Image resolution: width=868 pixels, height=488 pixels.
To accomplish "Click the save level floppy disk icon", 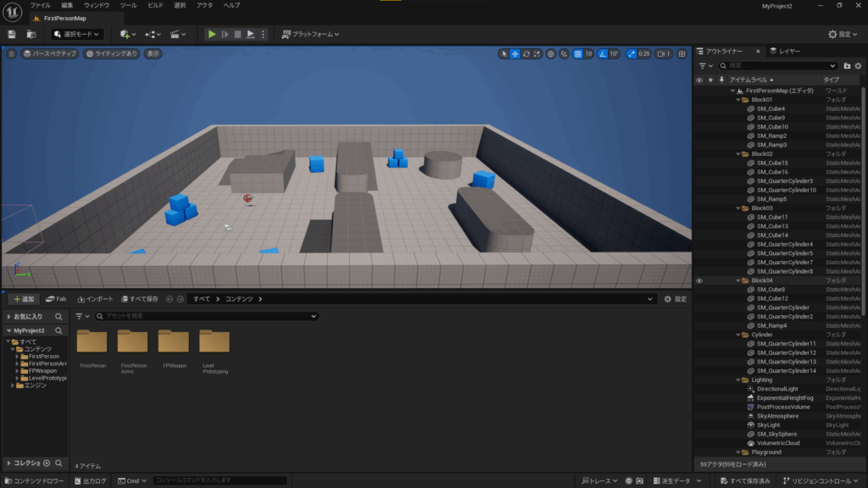I will pyautogui.click(x=12, y=34).
